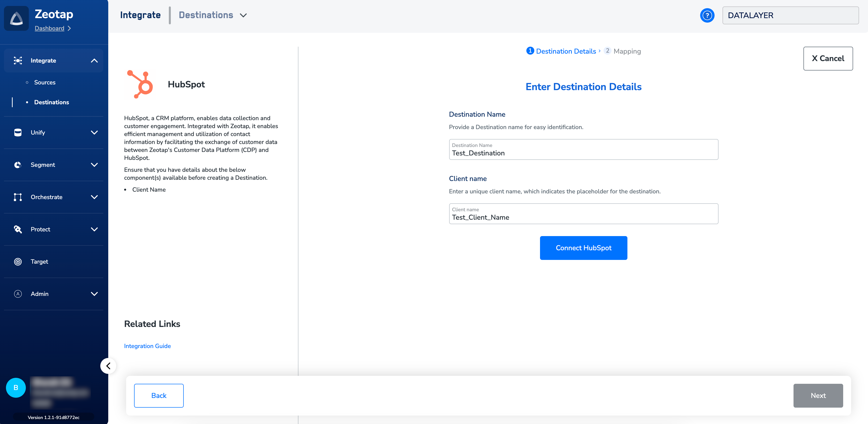The height and width of the screenshot is (424, 868).
Task: Go to the Mapping step
Action: click(x=627, y=51)
